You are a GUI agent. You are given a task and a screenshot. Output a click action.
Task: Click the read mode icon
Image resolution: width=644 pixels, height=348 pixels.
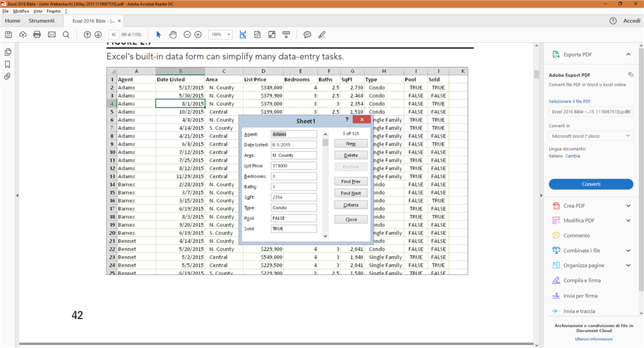pyautogui.click(x=286, y=35)
